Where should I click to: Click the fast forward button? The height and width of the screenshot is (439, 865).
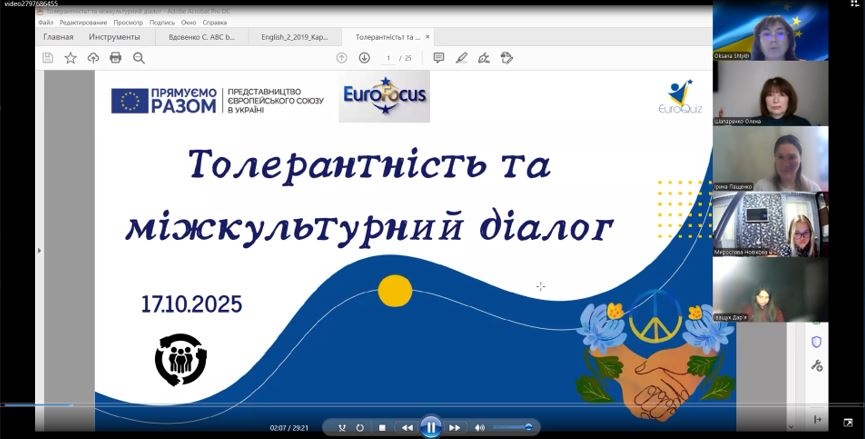455,428
